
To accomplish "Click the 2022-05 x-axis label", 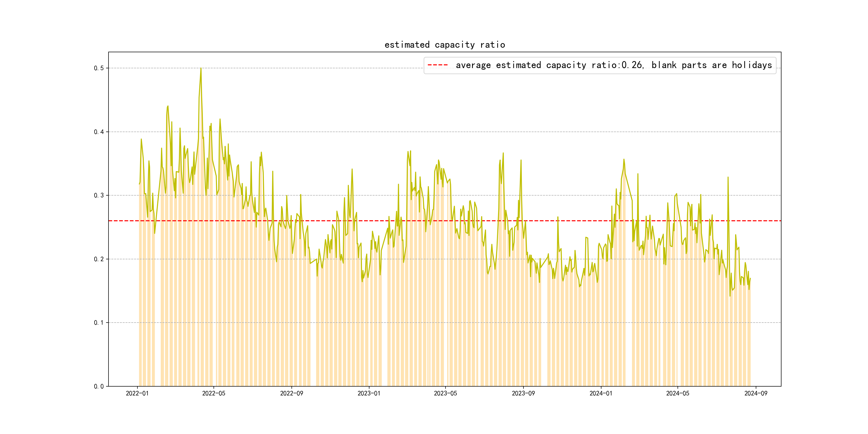I will (x=214, y=393).
